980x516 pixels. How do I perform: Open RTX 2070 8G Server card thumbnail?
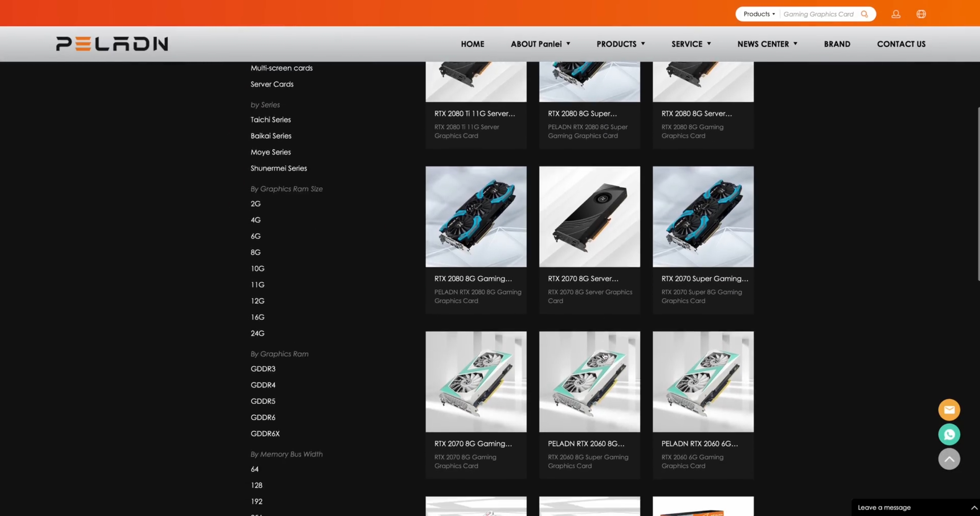point(589,216)
